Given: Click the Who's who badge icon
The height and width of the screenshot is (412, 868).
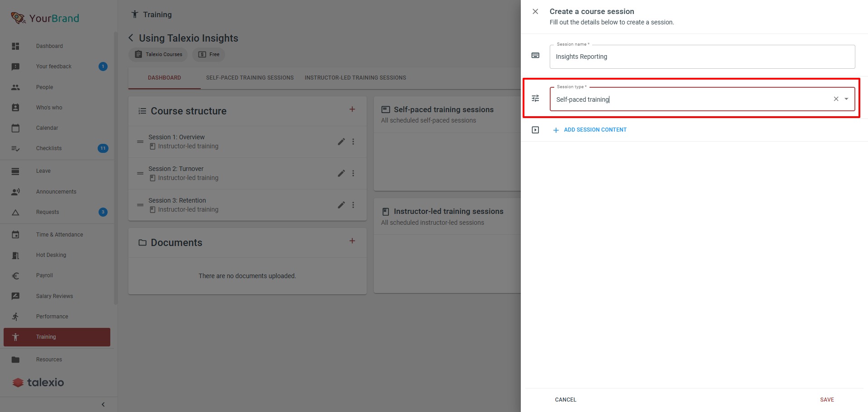Looking at the screenshot, I should click(15, 108).
